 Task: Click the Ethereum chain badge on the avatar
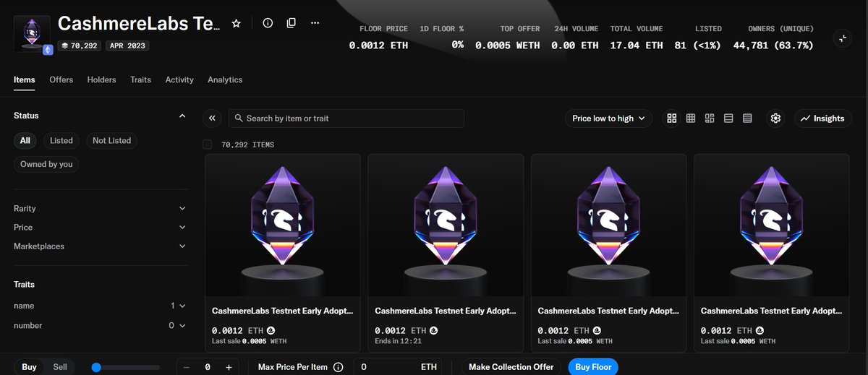pyautogui.click(x=48, y=50)
